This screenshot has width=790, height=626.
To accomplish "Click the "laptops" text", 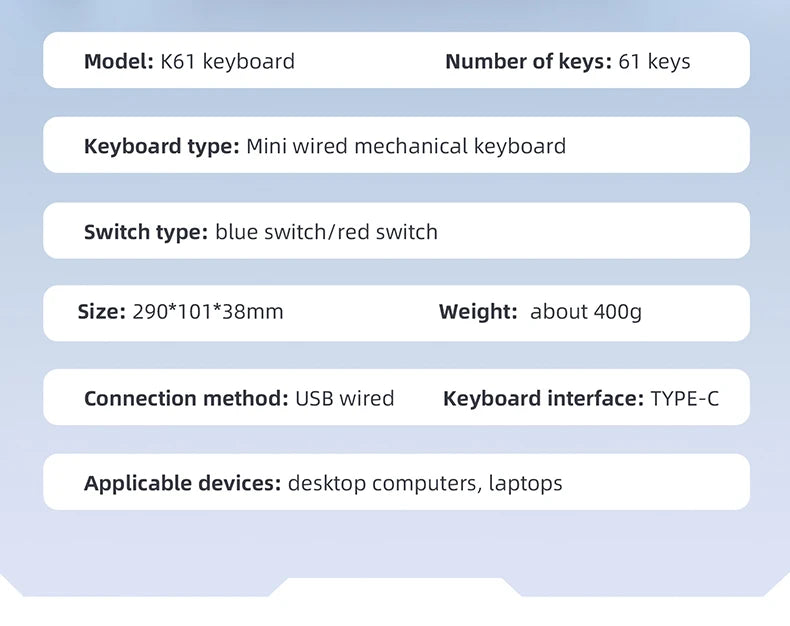I will coord(526,484).
